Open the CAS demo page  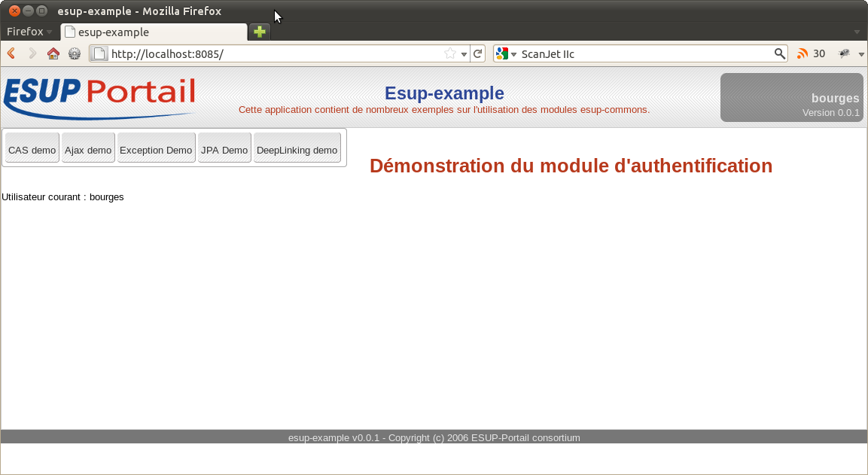tap(32, 150)
